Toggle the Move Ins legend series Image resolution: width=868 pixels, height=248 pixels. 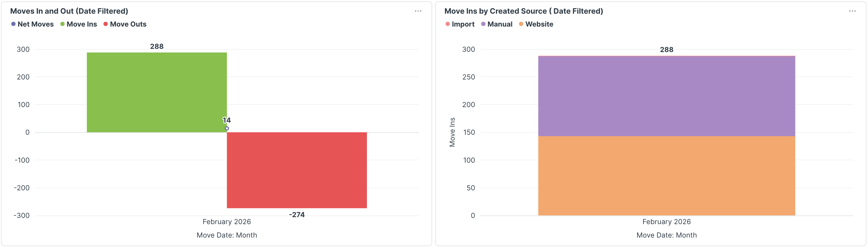pyautogui.click(x=79, y=24)
